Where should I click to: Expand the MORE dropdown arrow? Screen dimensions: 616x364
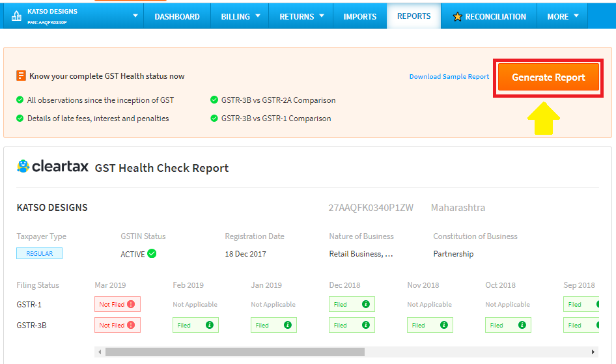click(576, 16)
